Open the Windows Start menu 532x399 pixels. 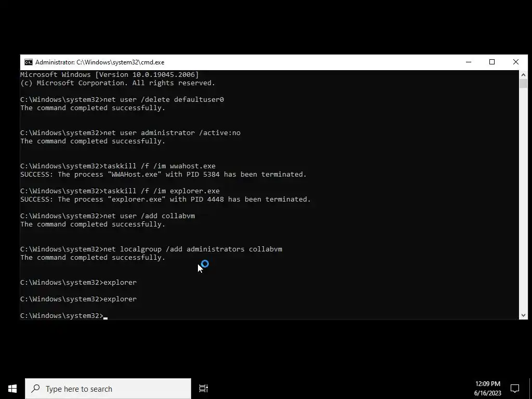(12, 389)
